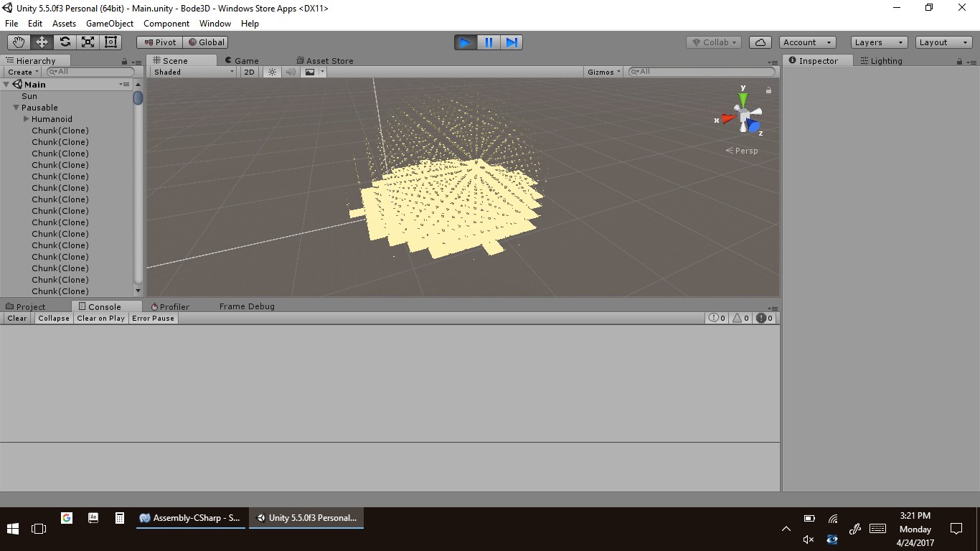
Task: Toggle Error Pause in Console
Action: 153,318
